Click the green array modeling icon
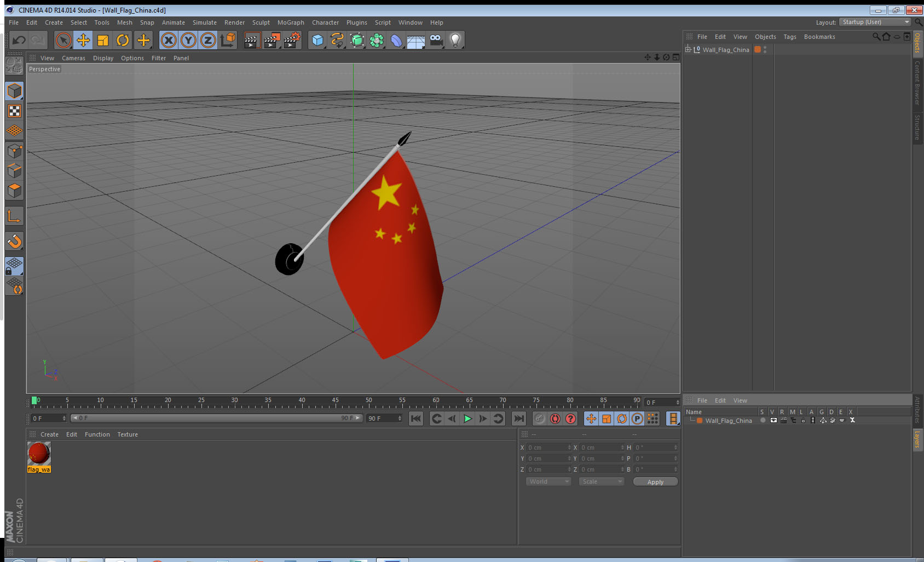 click(x=377, y=40)
